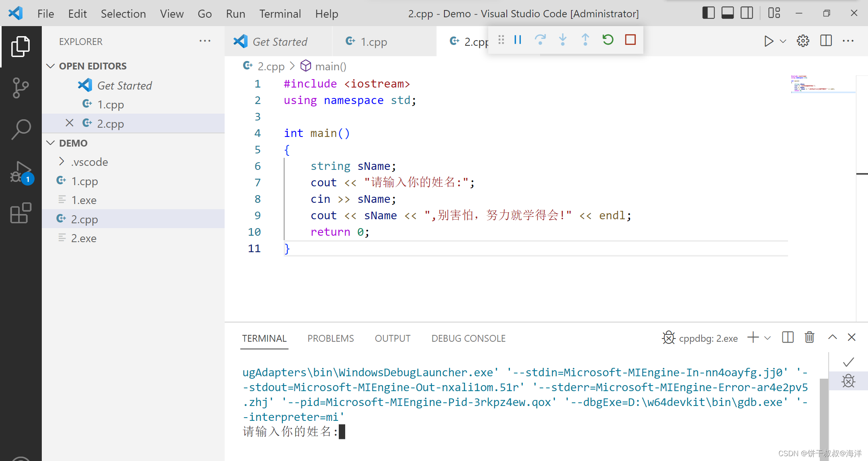Image resolution: width=868 pixels, height=461 pixels.
Task: Switch to the 1.cpp editor tab
Action: click(x=384, y=41)
